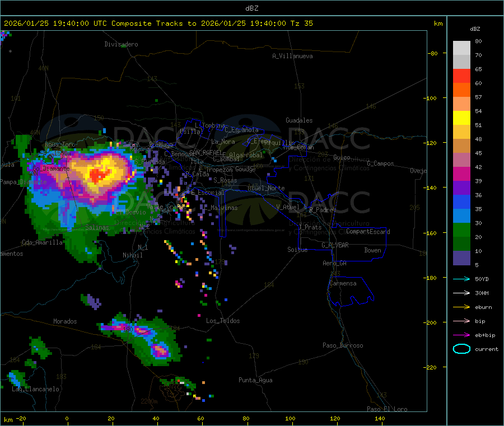Screen dimensions: 504x426
Task: Click the 'Agua_Toro' map label
Action: [x=60, y=144]
